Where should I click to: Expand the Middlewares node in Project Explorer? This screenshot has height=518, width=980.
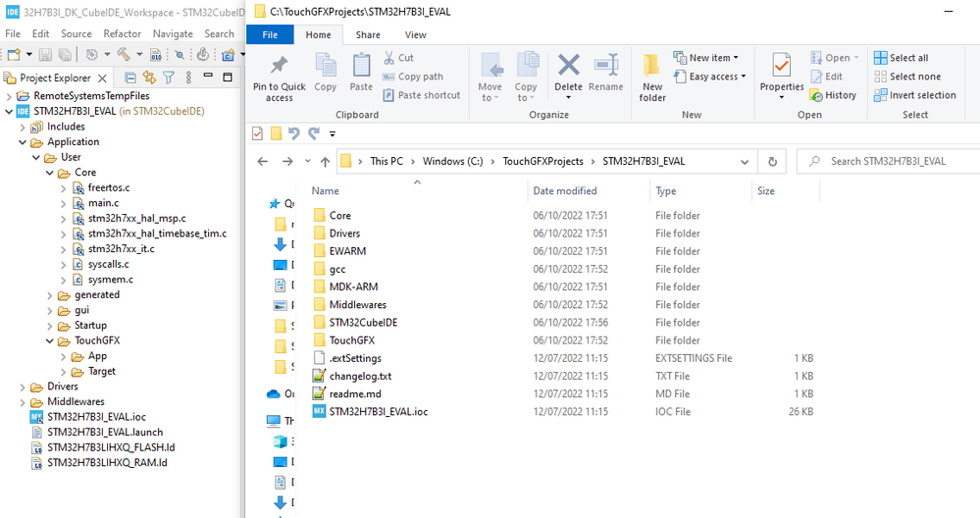[23, 402]
